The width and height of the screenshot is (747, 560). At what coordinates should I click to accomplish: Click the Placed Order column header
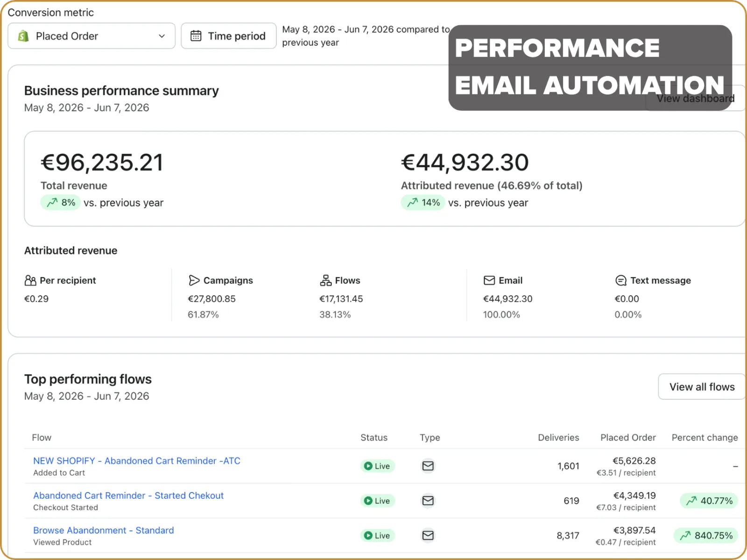pyautogui.click(x=628, y=438)
